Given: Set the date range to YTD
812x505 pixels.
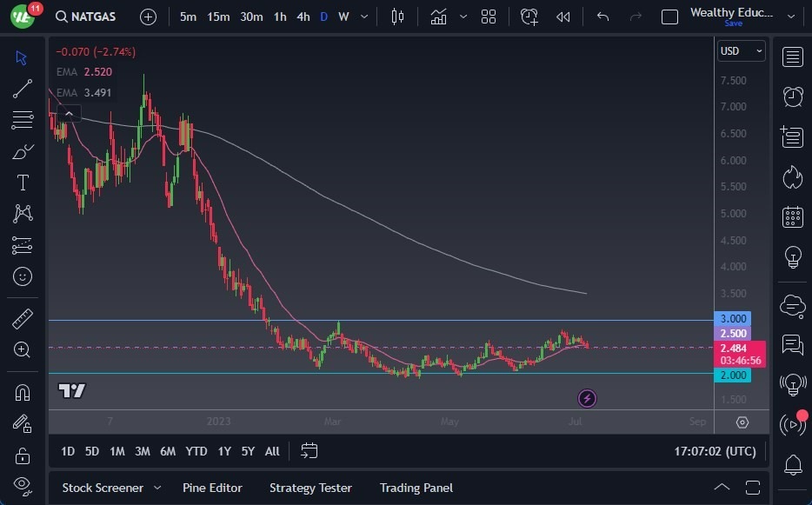Looking at the screenshot, I should pyautogui.click(x=196, y=451).
